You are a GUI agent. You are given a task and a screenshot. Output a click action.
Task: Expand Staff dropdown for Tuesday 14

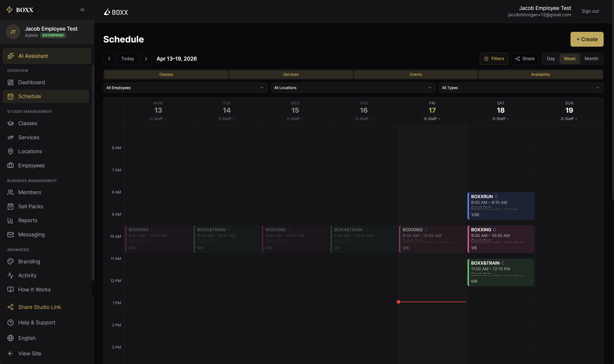tap(227, 119)
